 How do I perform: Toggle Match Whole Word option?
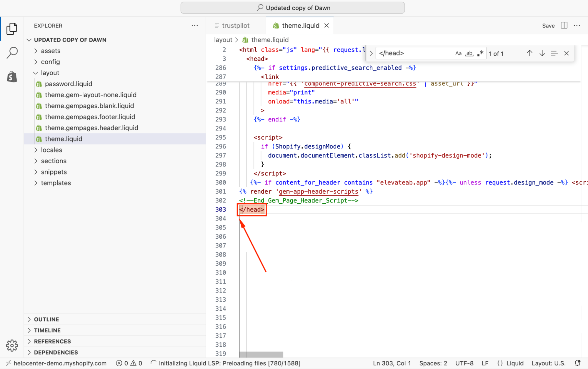(x=469, y=53)
